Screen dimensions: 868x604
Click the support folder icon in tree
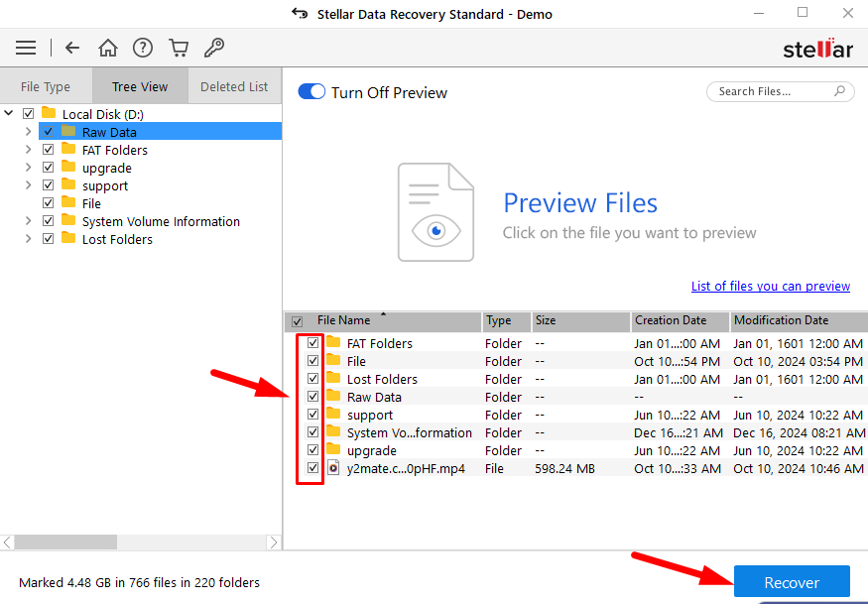click(x=68, y=184)
